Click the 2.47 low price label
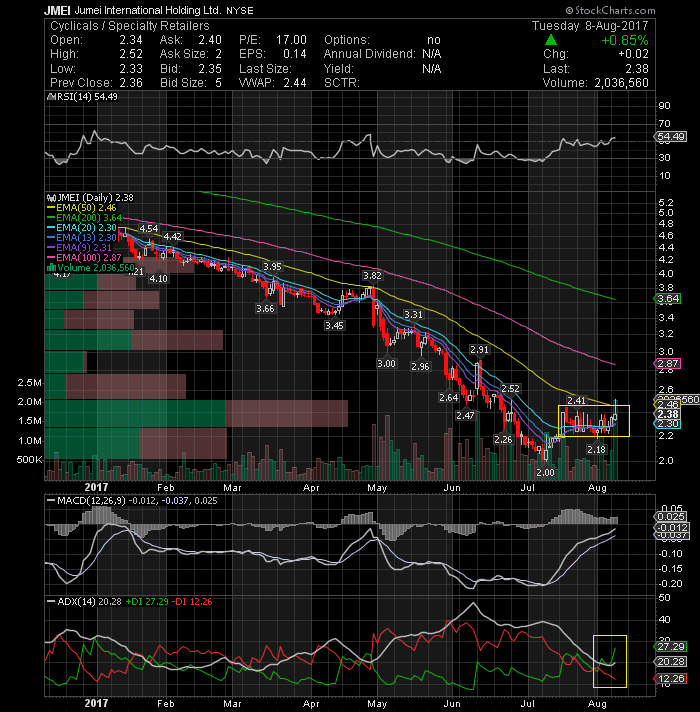This screenshot has width=700, height=712. 465,415
